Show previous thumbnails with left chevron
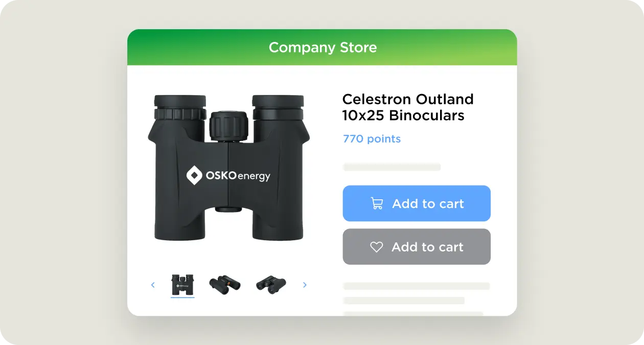The height and width of the screenshot is (345, 644). click(152, 285)
